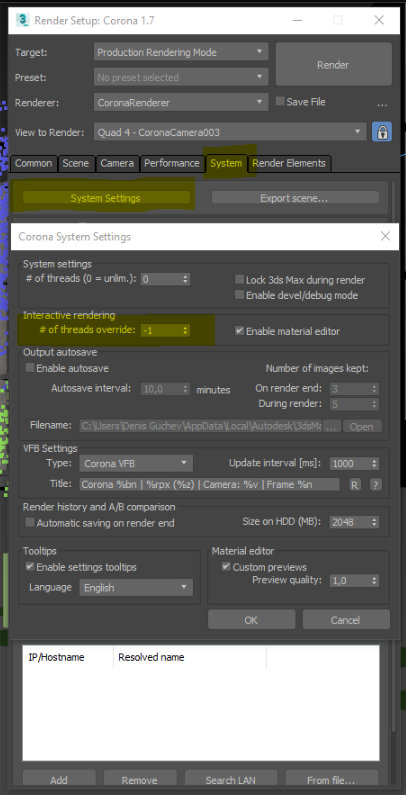
Task: Enable Lock 3ds Max during render
Action: 239,280
